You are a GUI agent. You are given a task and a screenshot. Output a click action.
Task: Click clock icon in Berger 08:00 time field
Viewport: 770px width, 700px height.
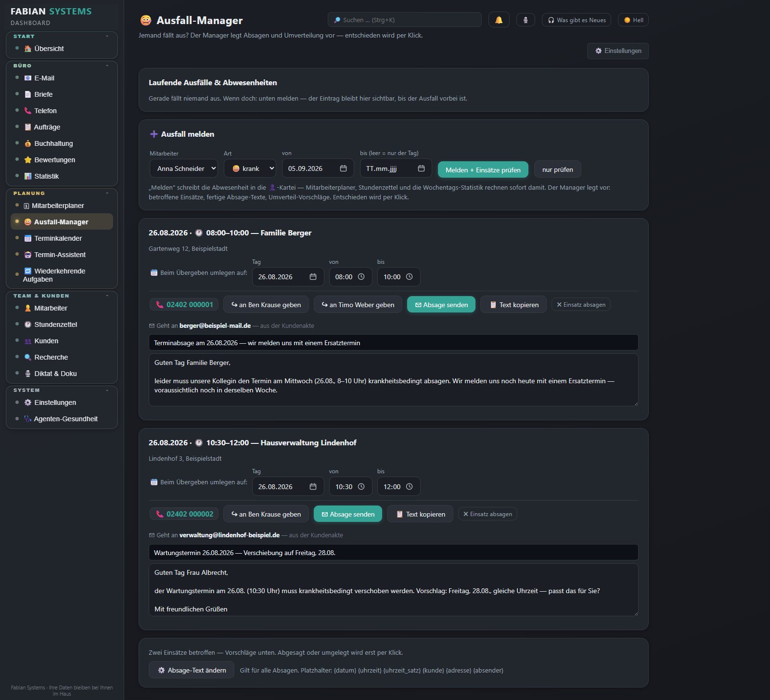(x=361, y=277)
